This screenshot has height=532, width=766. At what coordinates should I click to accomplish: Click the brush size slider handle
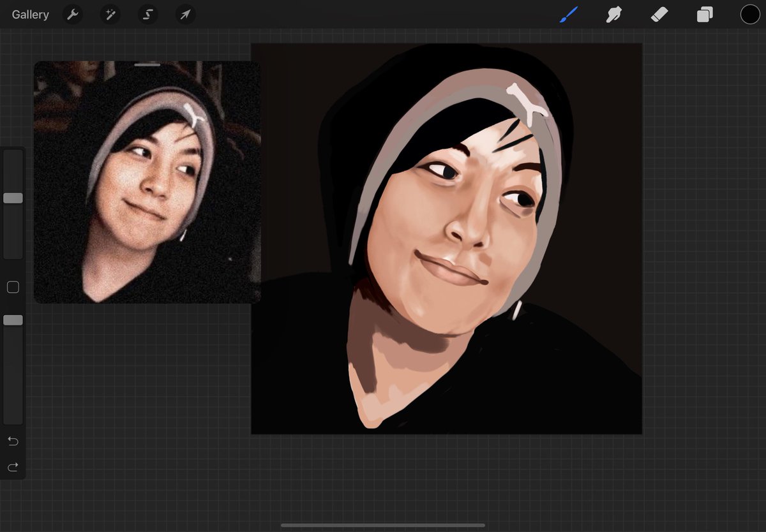(x=13, y=198)
